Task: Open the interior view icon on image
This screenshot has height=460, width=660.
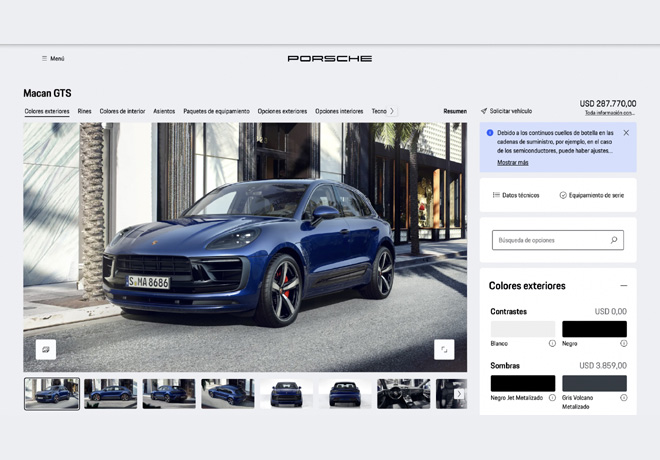Action: pyautogui.click(x=46, y=349)
